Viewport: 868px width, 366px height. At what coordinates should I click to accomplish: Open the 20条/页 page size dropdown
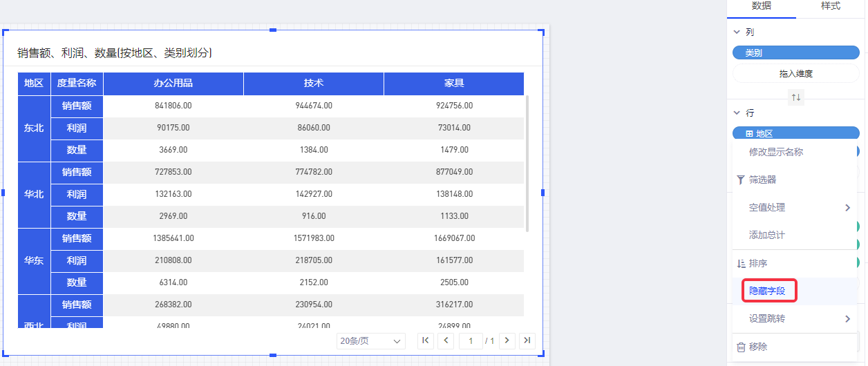(371, 341)
